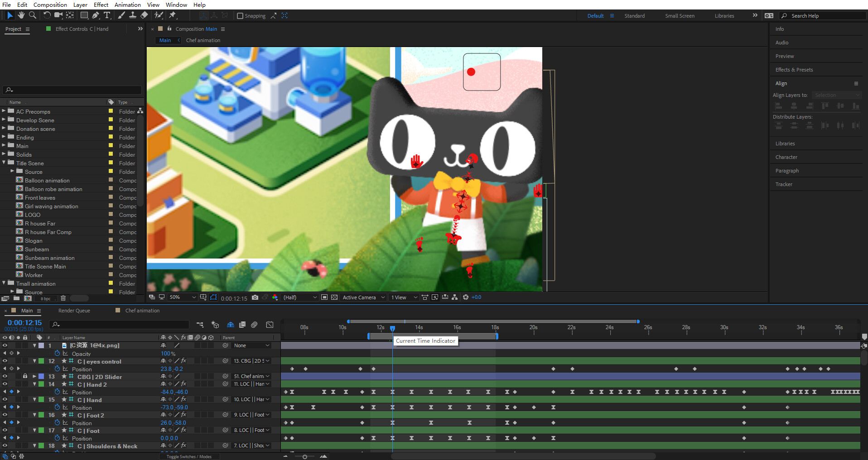
Task: Delete selected project item with trash icon
Action: 63,298
